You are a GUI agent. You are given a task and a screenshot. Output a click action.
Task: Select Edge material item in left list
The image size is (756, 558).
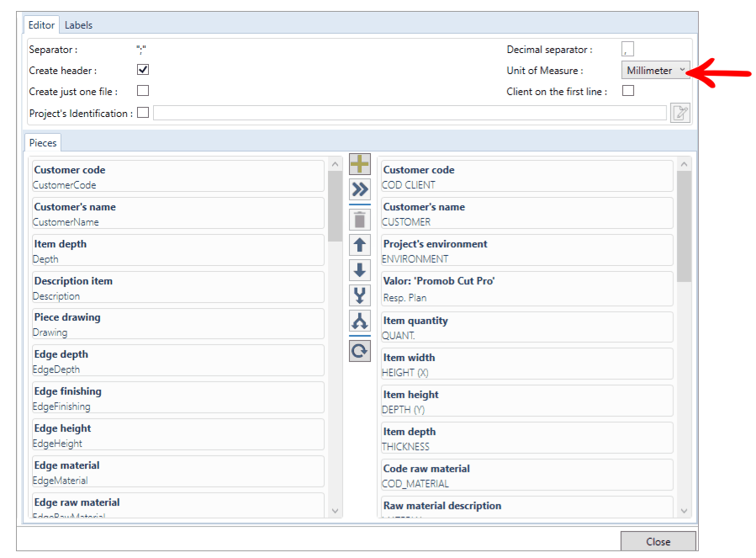[178, 471]
